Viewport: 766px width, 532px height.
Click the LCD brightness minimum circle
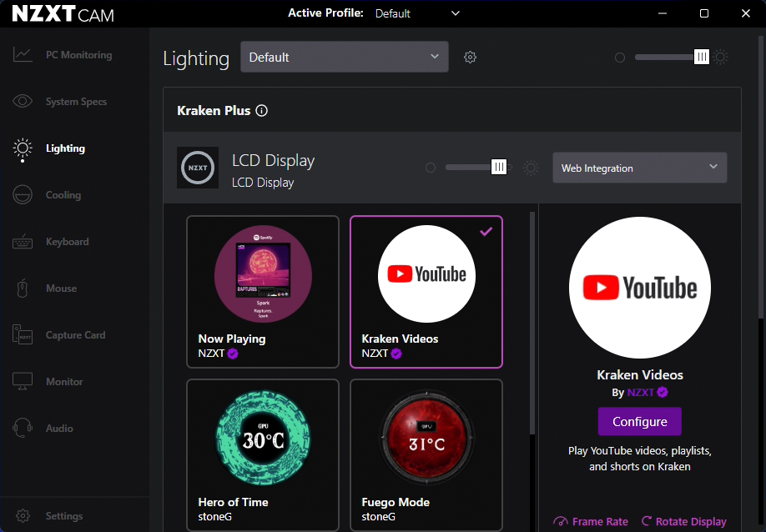[x=431, y=167]
